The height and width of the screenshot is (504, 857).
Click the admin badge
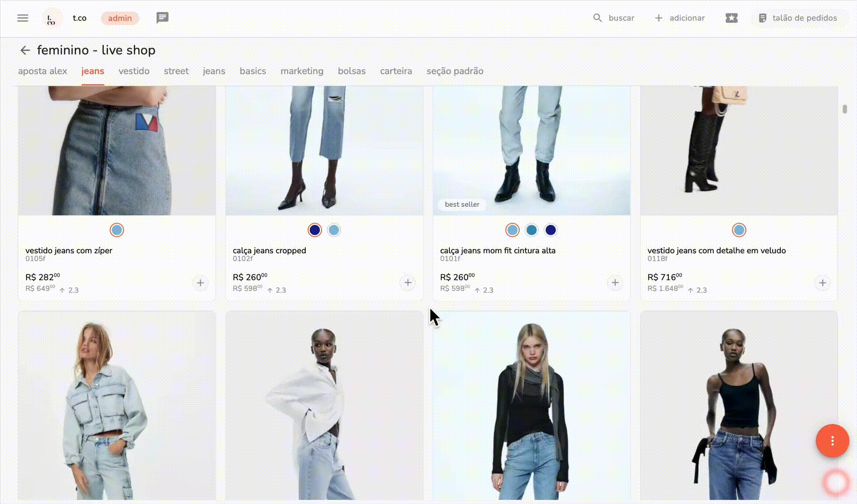(x=119, y=18)
